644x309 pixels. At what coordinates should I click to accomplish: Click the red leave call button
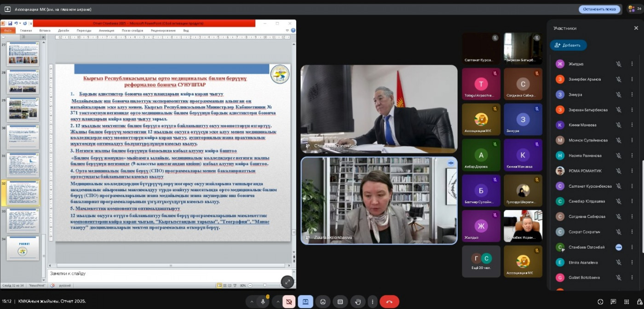pyautogui.click(x=389, y=302)
